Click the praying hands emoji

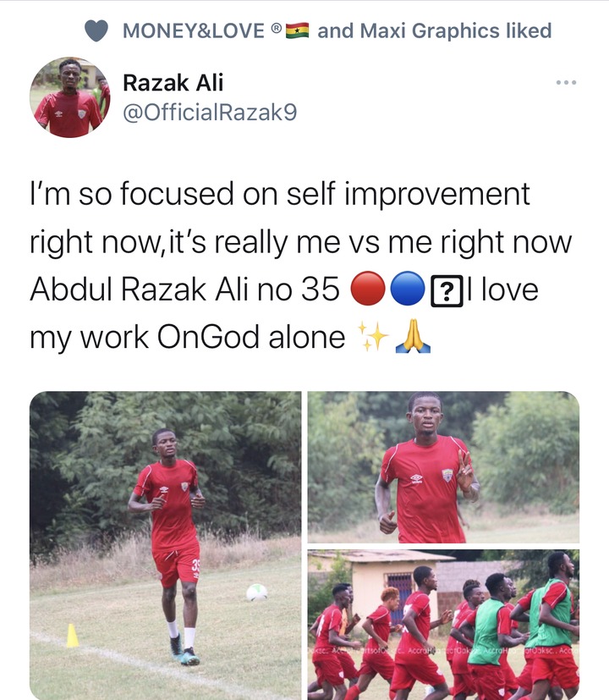(413, 336)
